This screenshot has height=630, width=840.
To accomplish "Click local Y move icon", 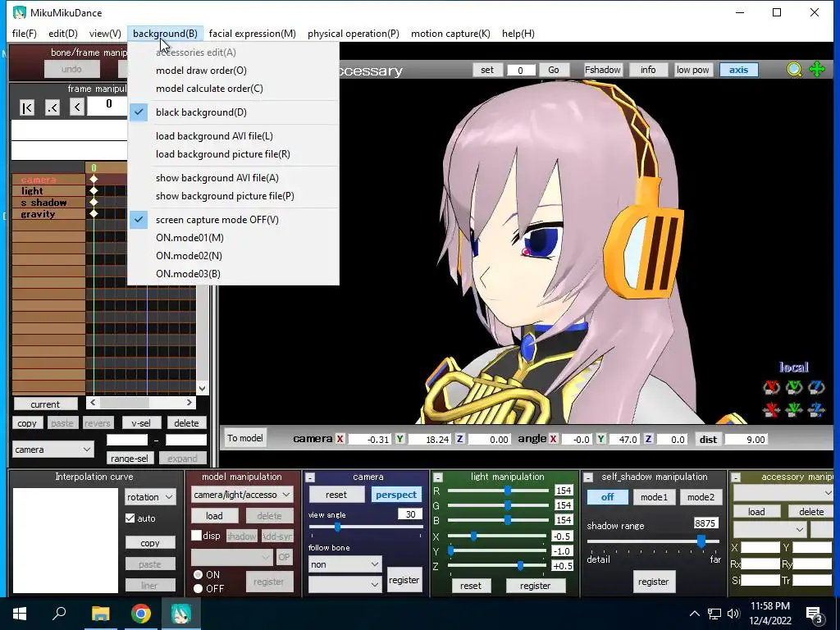I will [794, 410].
